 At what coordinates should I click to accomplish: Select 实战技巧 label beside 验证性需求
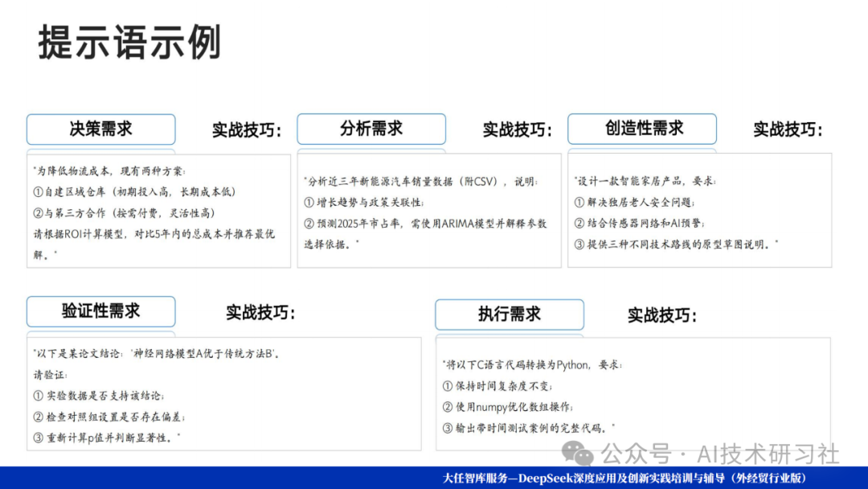coord(260,312)
